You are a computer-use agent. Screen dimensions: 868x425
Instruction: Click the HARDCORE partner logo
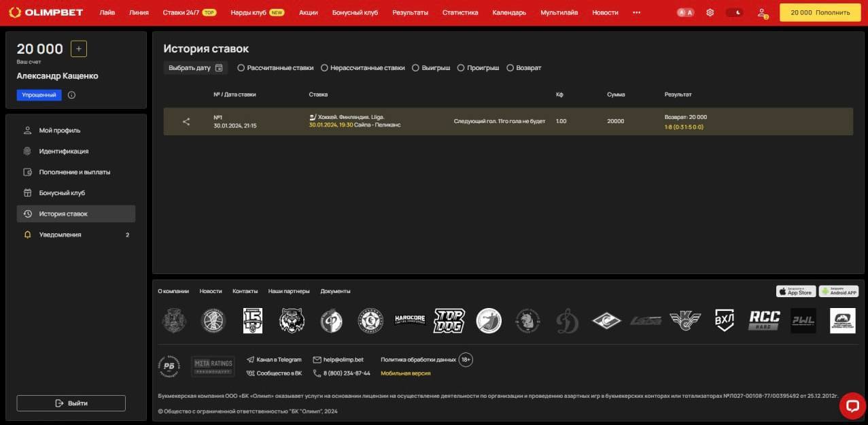pyautogui.click(x=411, y=320)
